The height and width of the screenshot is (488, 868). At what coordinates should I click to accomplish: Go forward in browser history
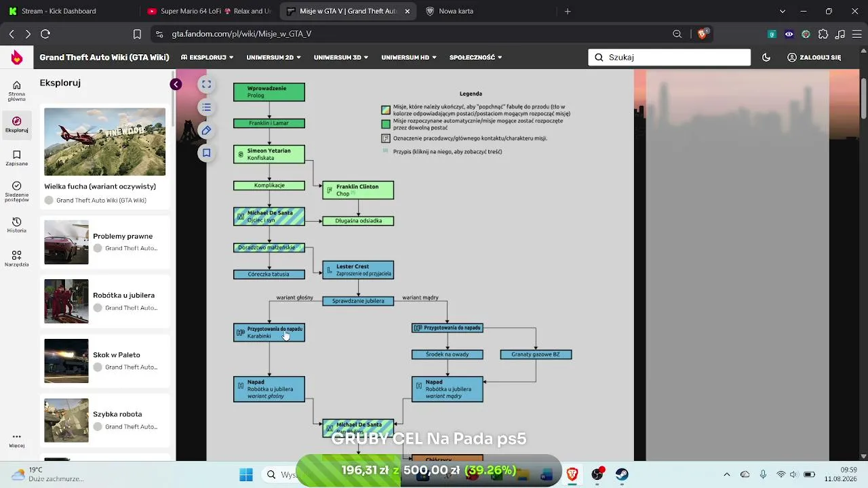click(28, 34)
